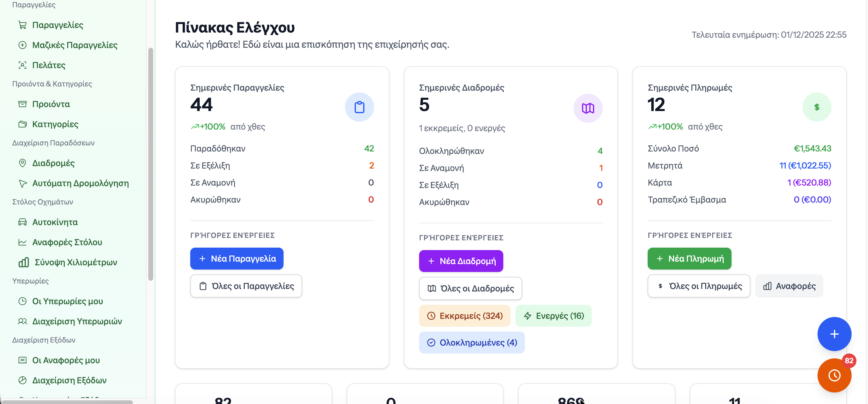Select Διαχείριση Υπερωριών sidebar entry

77,321
